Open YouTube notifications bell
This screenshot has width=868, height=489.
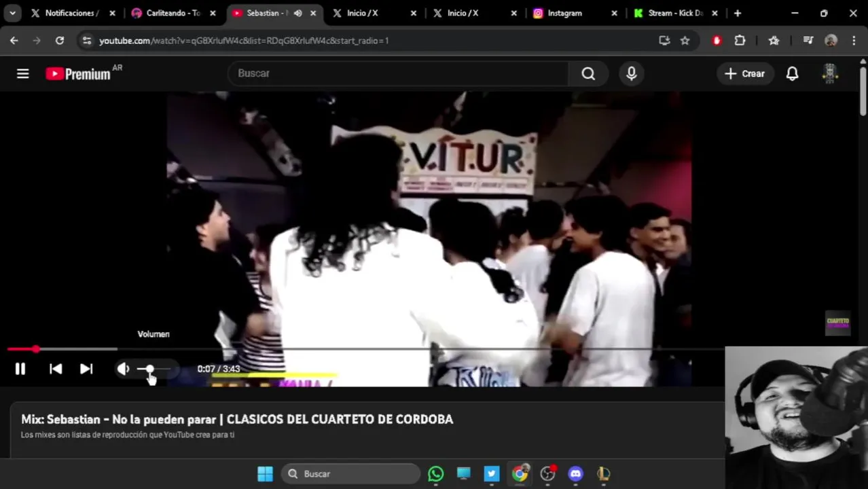tap(792, 73)
